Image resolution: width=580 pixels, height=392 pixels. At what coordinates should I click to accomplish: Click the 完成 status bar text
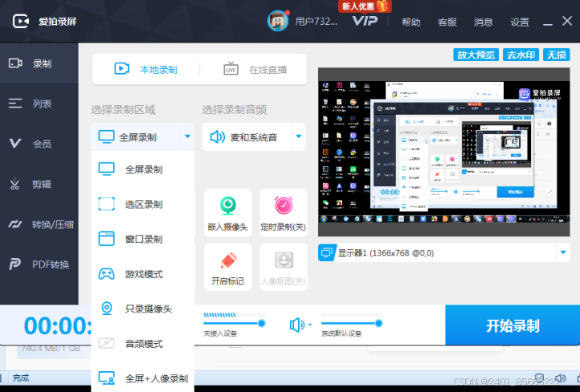[21, 378]
